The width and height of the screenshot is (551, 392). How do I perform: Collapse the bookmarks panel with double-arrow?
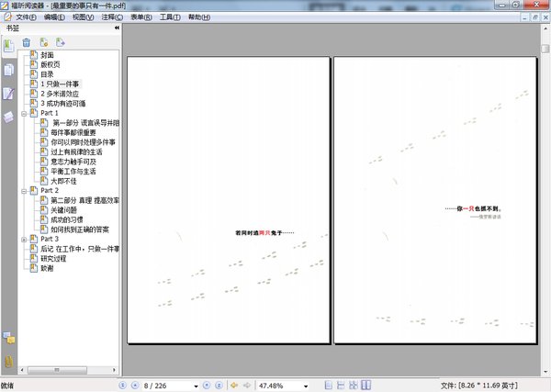tap(117, 28)
